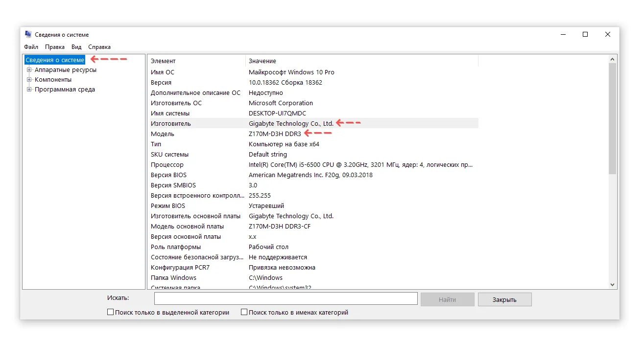Click the System Information app icon in title bar

28,34
